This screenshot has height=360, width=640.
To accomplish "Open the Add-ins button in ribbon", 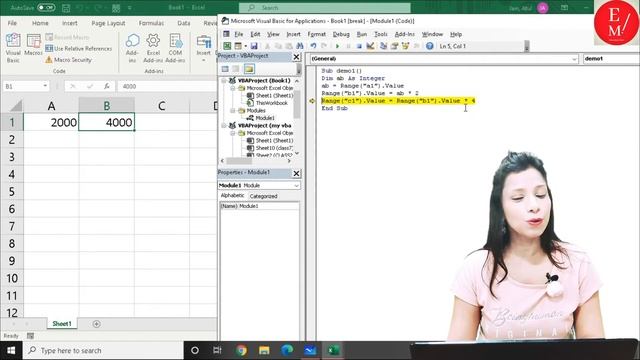I will click(132, 48).
